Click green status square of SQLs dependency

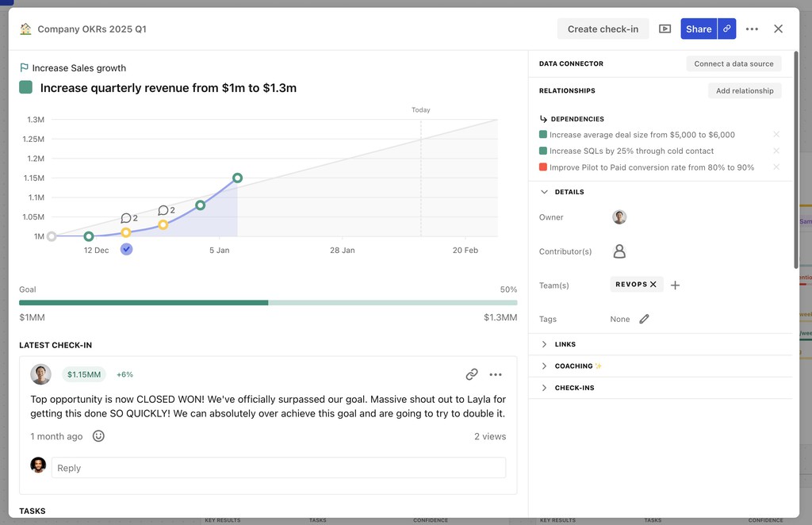[542, 151]
